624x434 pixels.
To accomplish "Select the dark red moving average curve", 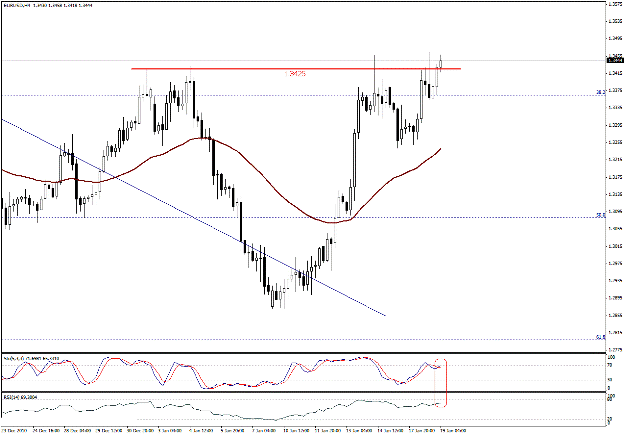I will pyautogui.click(x=160, y=153).
